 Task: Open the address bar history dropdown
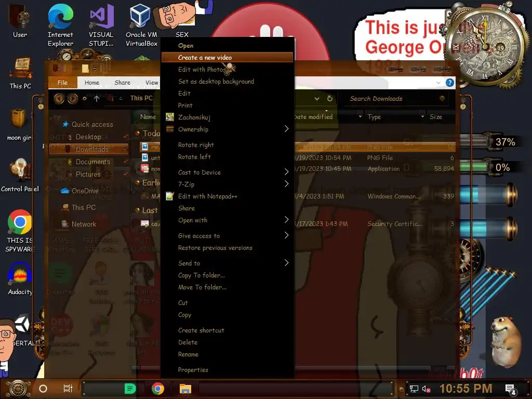click(x=316, y=98)
